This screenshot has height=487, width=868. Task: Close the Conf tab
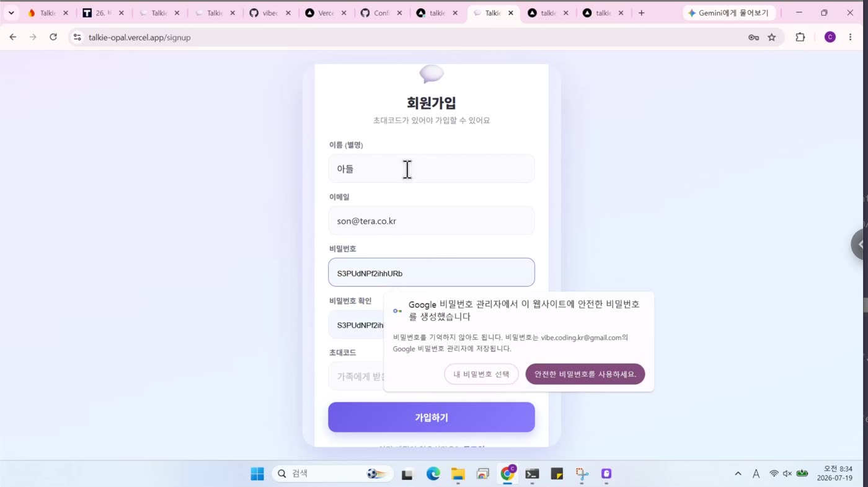[399, 13]
